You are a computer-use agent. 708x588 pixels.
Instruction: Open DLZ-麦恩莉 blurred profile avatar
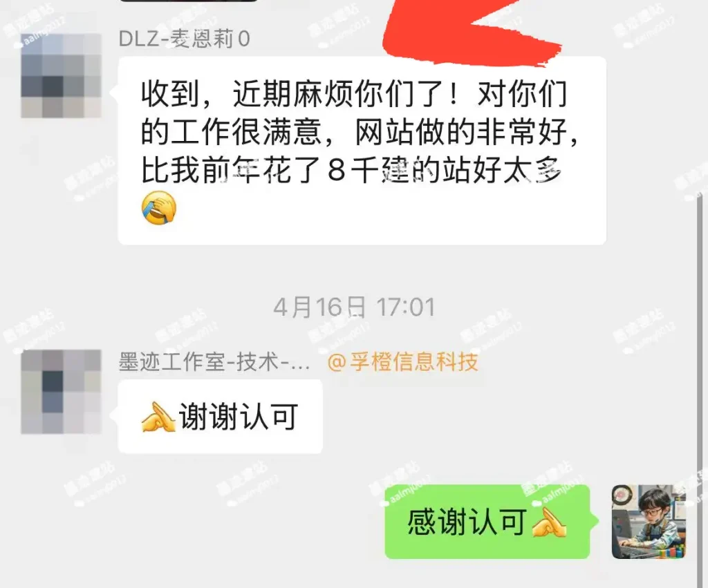pyautogui.click(x=61, y=75)
